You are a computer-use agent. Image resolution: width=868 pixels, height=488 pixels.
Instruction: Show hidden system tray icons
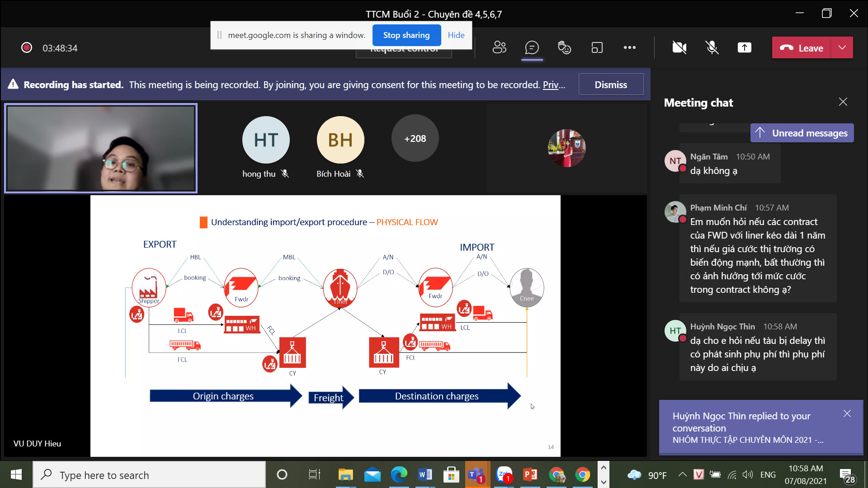coord(682,474)
